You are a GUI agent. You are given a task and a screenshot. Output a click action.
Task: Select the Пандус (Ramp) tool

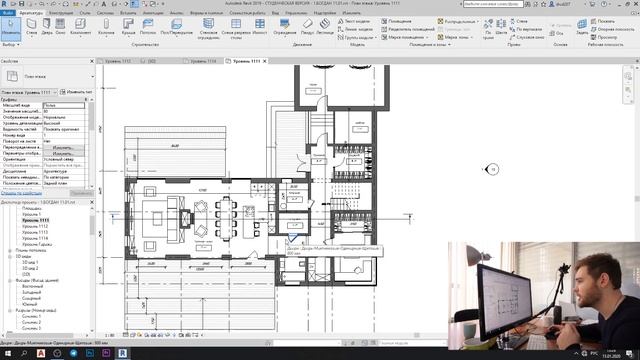307,27
